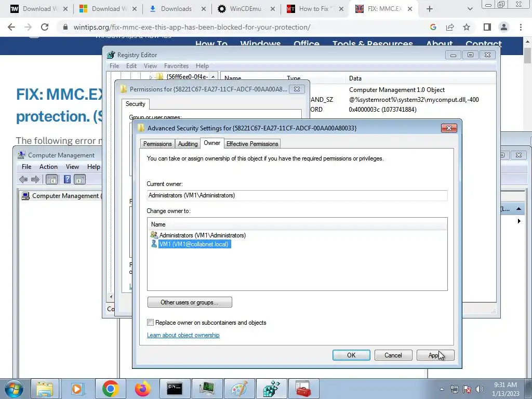This screenshot has height=399, width=532.
Task: Open Other users or groups dialog
Action: pyautogui.click(x=190, y=302)
